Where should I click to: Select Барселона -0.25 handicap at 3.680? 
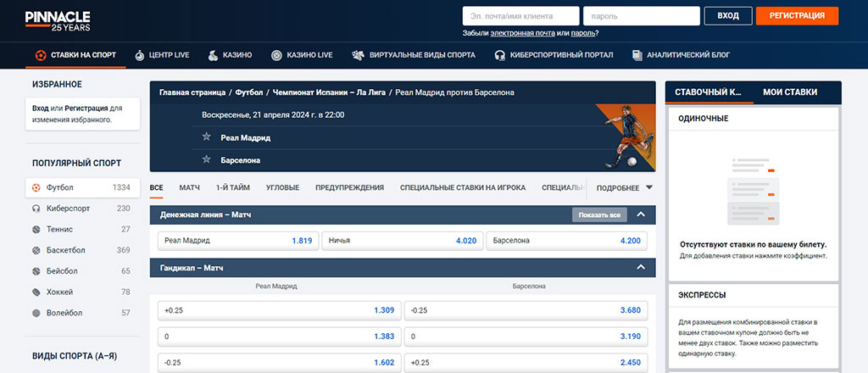pos(526,310)
